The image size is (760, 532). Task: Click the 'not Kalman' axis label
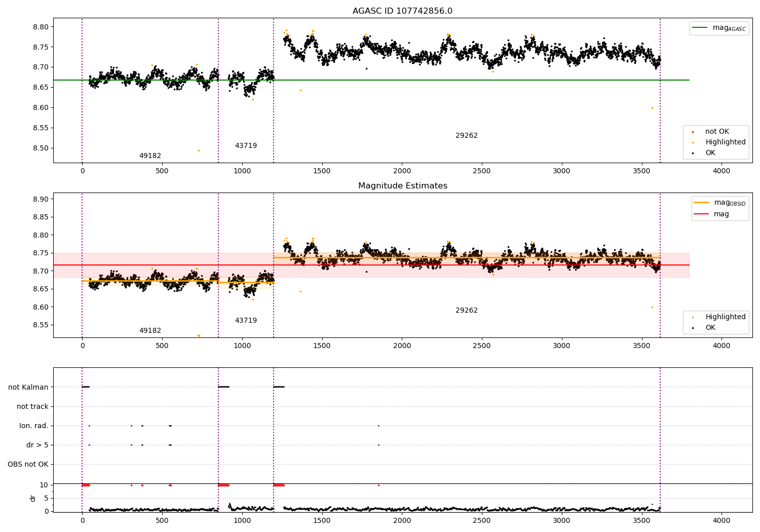[28, 388]
